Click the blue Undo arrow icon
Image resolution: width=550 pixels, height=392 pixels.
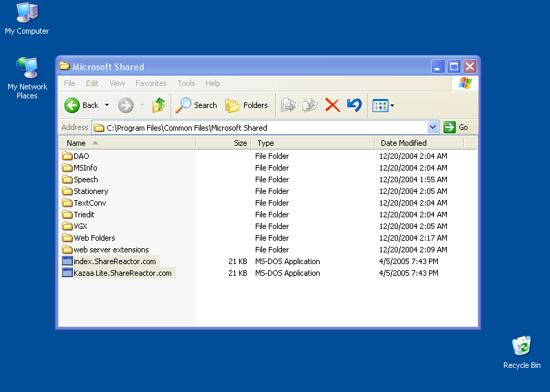tap(354, 105)
